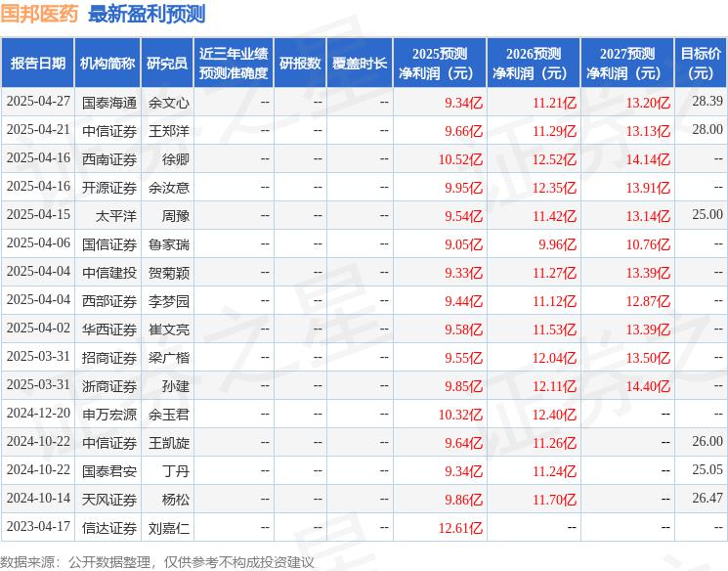The image size is (728, 571).
Task: Select the 国邦医药 title text
Action: pos(39,14)
